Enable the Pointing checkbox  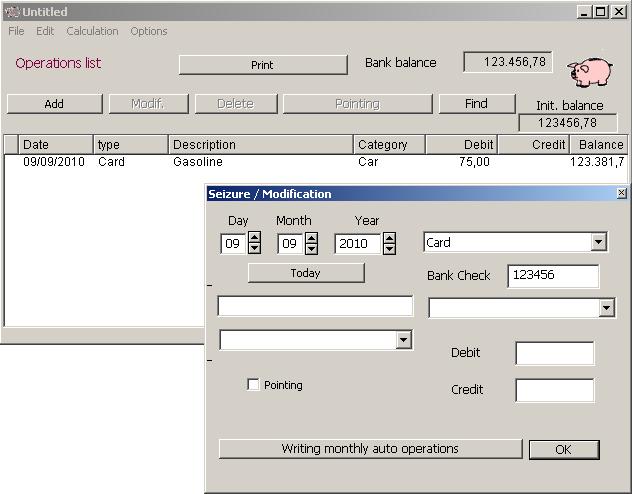click(253, 385)
